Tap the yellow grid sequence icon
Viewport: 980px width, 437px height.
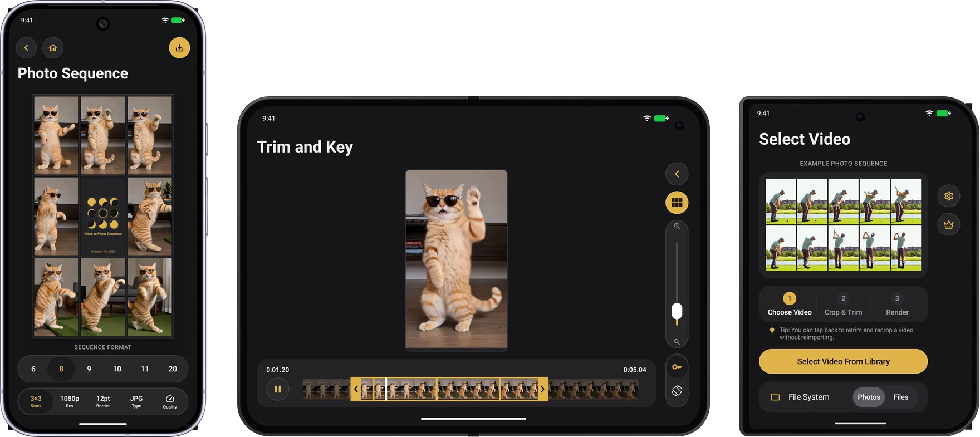coord(677,203)
